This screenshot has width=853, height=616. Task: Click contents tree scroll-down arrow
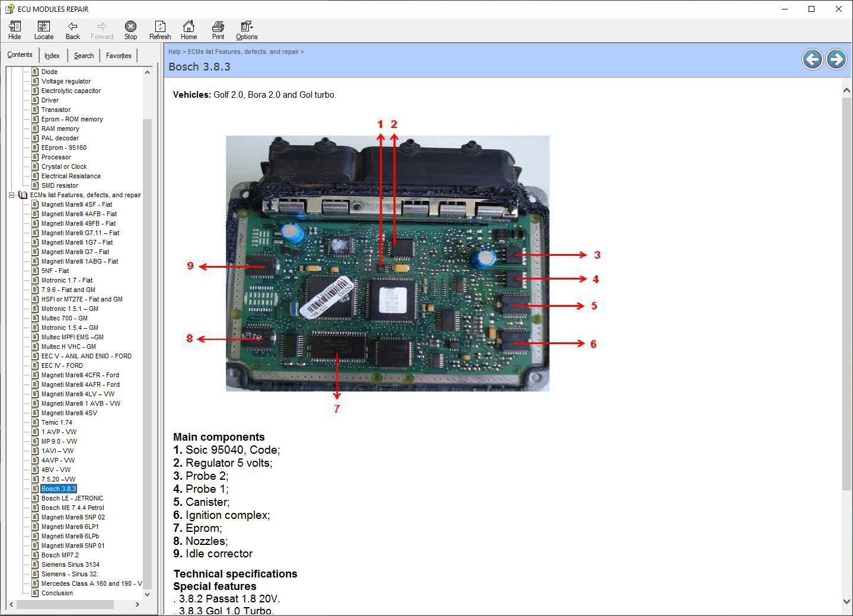pos(147,594)
